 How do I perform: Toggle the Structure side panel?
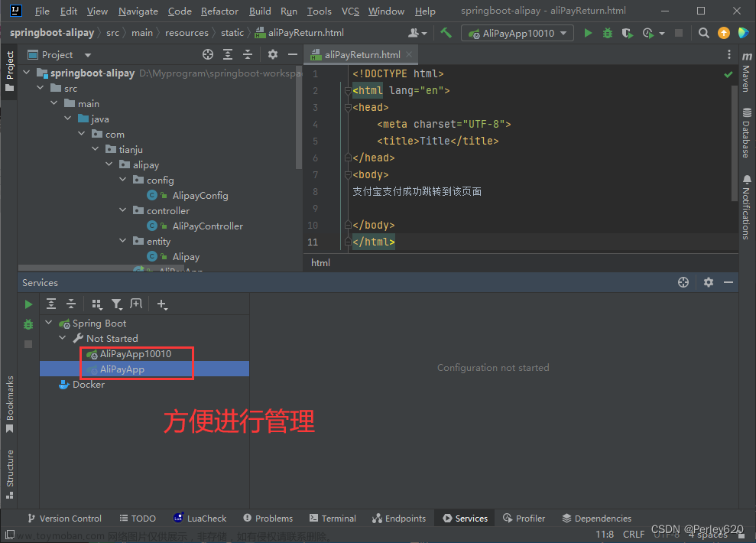(x=10, y=473)
